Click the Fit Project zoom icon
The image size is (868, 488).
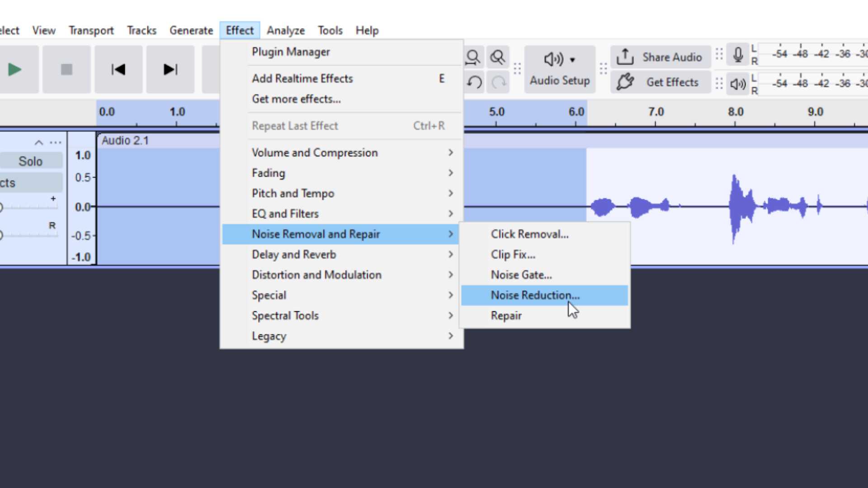[x=498, y=57]
